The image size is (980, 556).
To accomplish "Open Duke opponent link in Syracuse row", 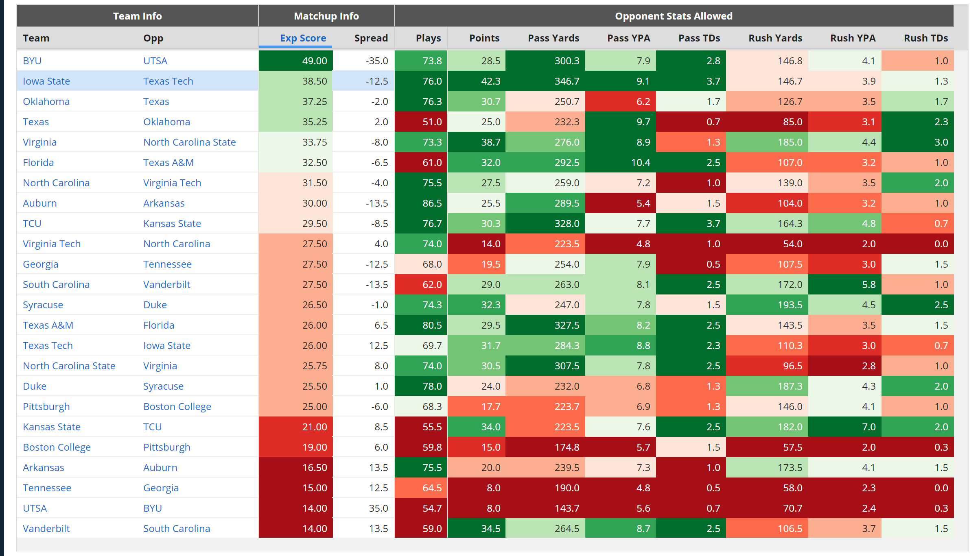I will click(155, 305).
